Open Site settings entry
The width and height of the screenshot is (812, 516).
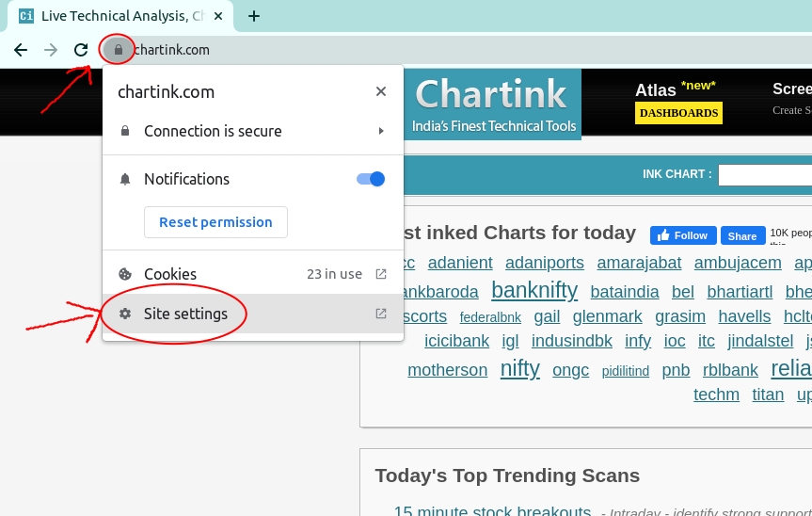253,314
